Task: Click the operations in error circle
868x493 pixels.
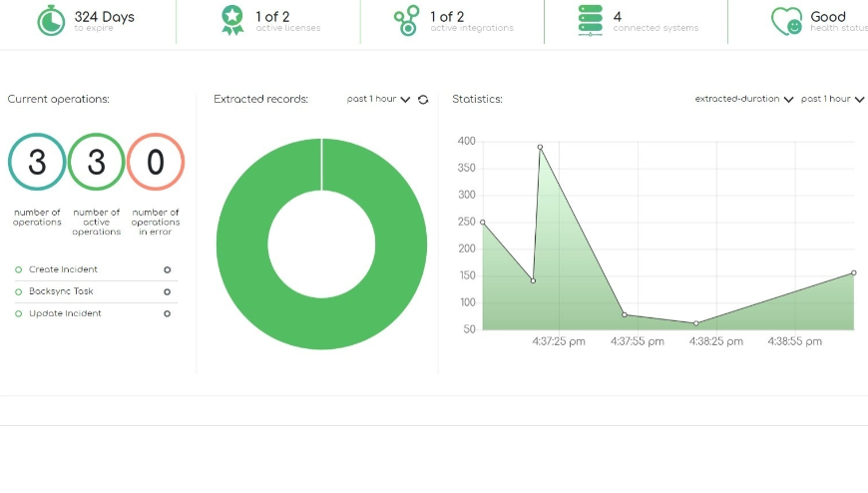Action: coord(156,162)
